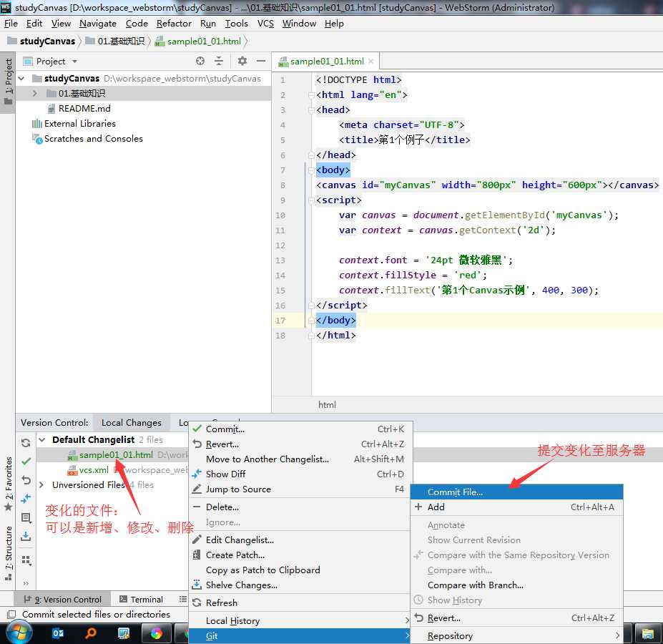
Task: Click the Show Diff icon in Version Control sidebar
Action: pos(26,499)
